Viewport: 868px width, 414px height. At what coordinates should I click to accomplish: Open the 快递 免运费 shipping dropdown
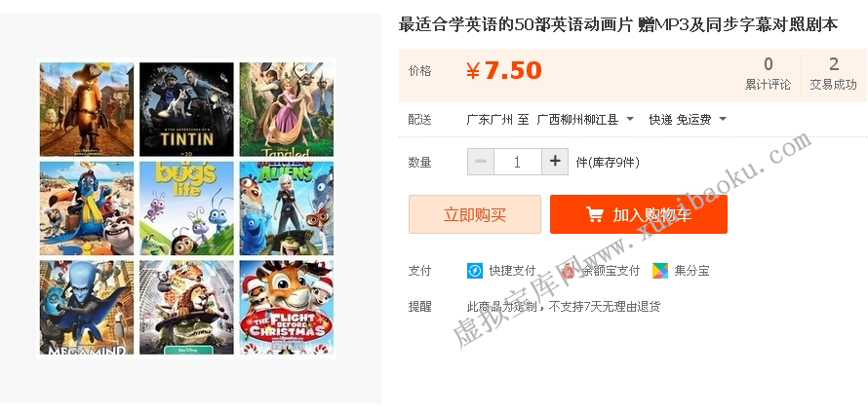688,119
